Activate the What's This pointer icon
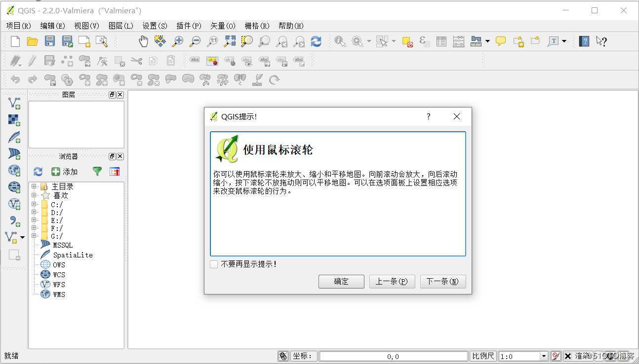Viewport: 639px width, 364px height. tap(601, 41)
